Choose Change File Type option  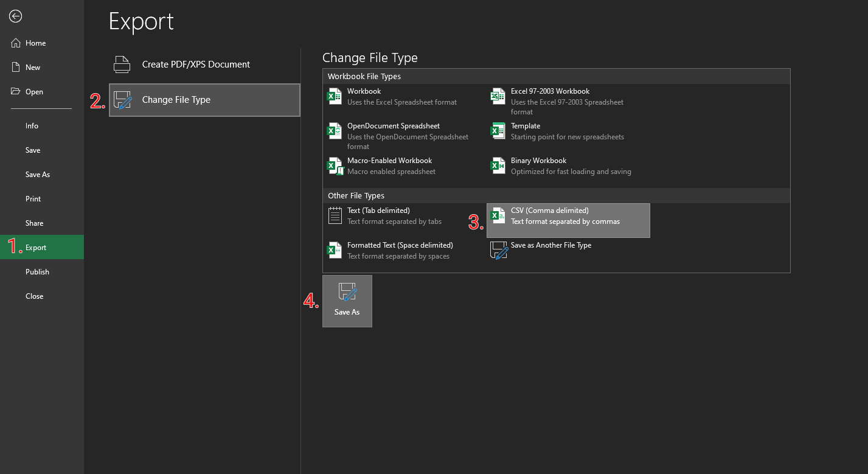pos(204,100)
